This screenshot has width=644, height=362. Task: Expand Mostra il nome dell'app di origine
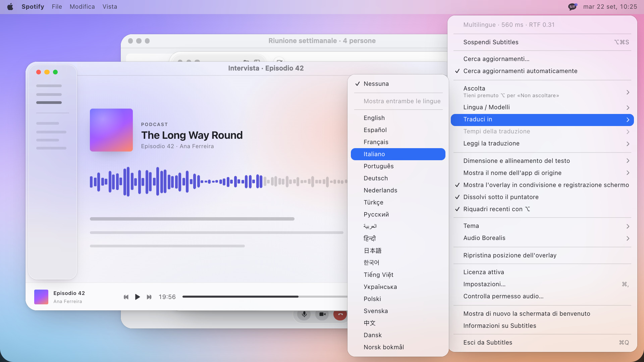point(542,173)
